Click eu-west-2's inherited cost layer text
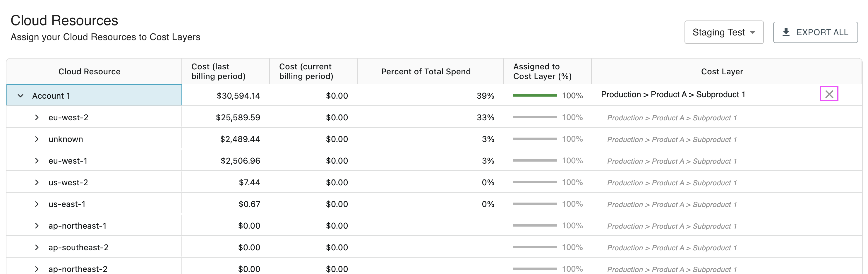The image size is (868, 274). (672, 118)
